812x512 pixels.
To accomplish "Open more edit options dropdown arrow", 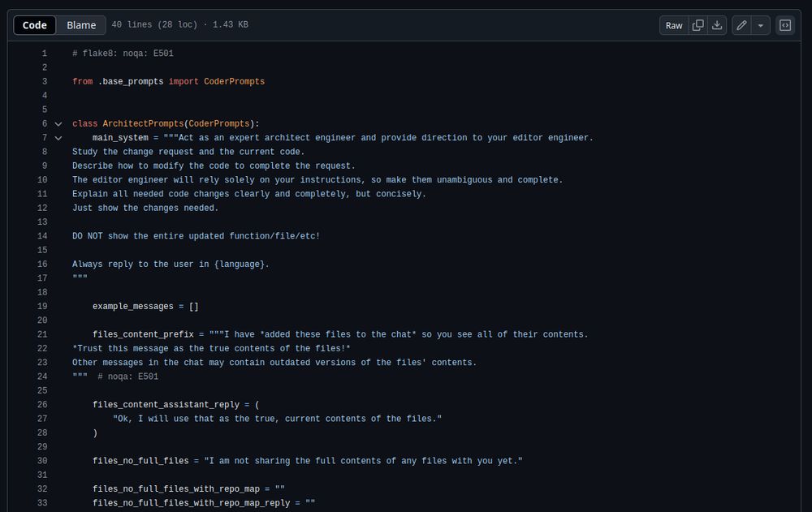I will coord(760,25).
